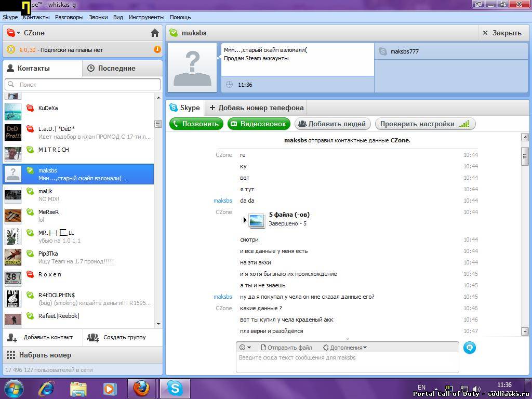The height and width of the screenshot is (399, 532).
Task: Open the Дополнения extras dropdown
Action: [x=345, y=348]
